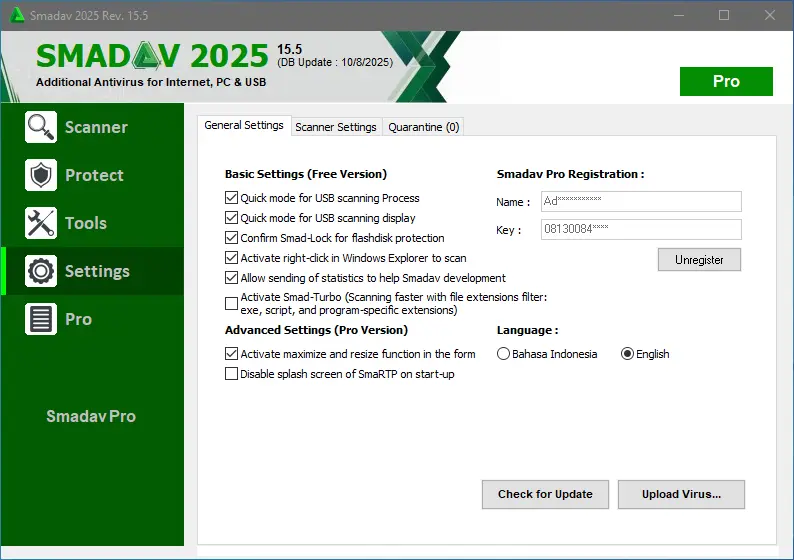Enable the Activate Smad-Turbo checkbox
Screen dimensions: 794x560
point(231,303)
